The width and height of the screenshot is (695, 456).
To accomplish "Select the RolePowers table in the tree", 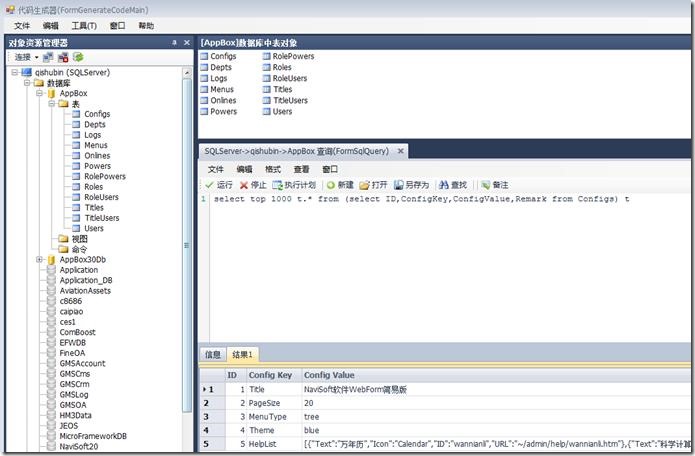I will pos(105,176).
